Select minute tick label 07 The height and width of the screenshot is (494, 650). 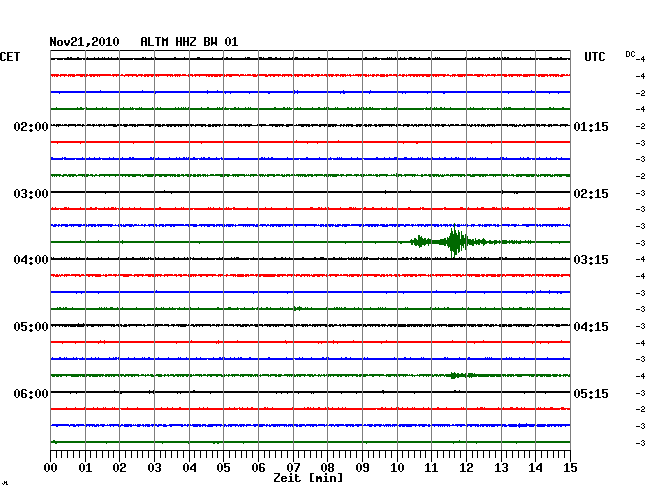(293, 468)
